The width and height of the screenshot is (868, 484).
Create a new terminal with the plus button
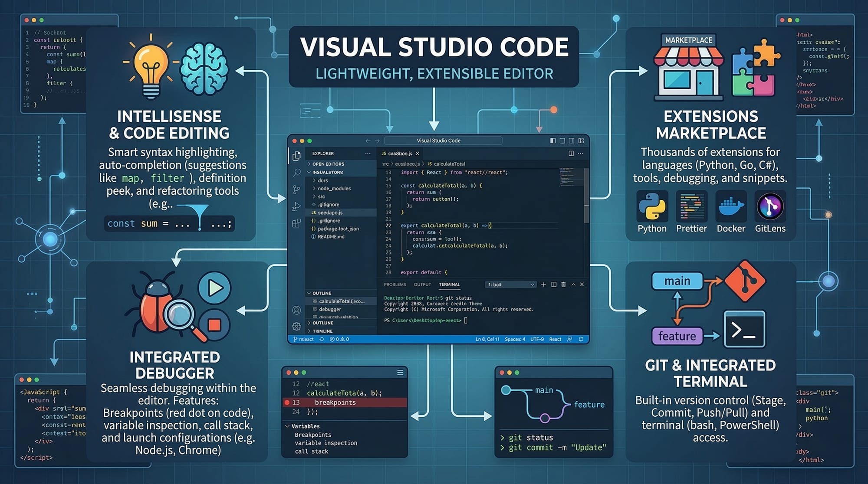click(x=543, y=285)
